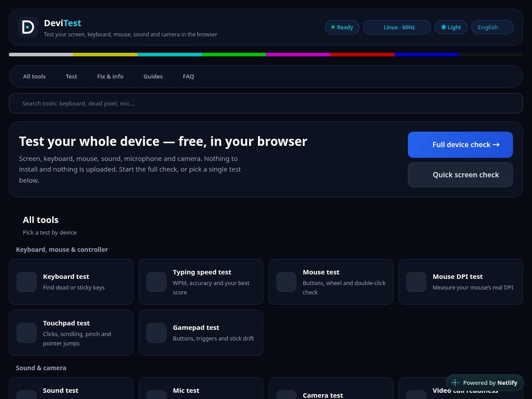Viewport: 532px width, 399px height.
Task: Open the All tools nav item
Action: pos(35,76)
